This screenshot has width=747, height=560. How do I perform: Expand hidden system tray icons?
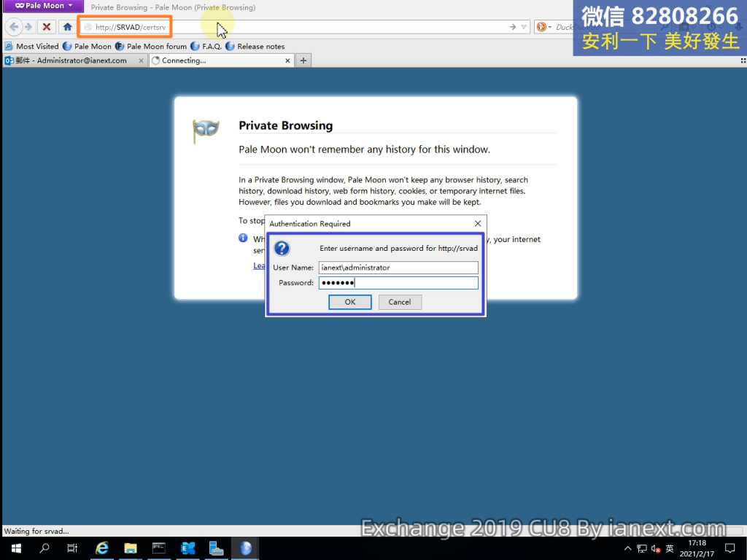click(627, 548)
